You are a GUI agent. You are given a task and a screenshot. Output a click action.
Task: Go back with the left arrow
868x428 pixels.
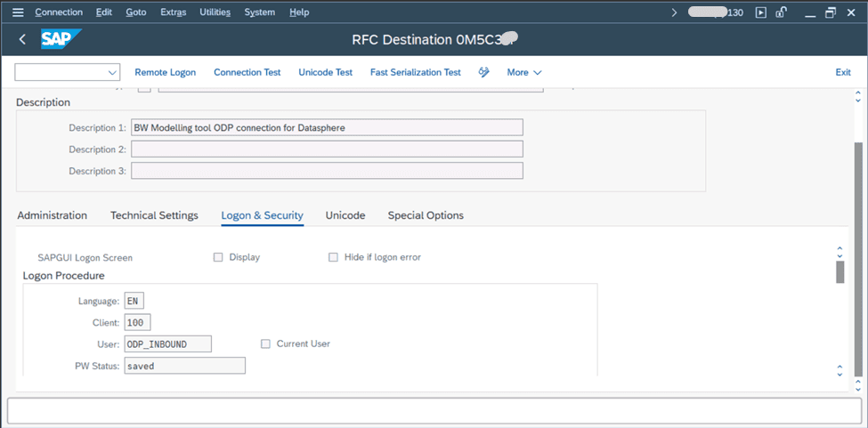coord(22,39)
